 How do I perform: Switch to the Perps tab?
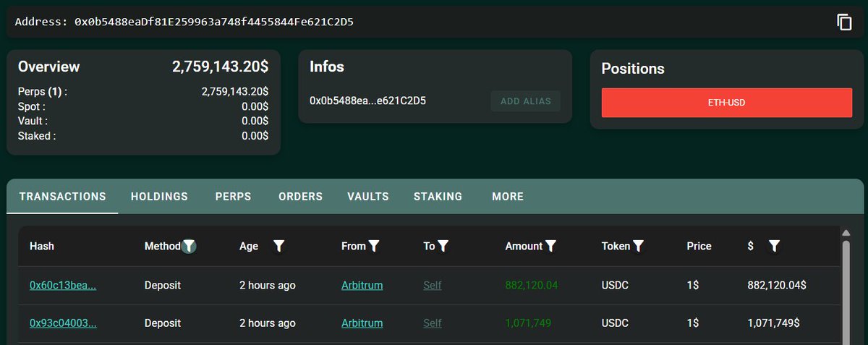(x=233, y=197)
